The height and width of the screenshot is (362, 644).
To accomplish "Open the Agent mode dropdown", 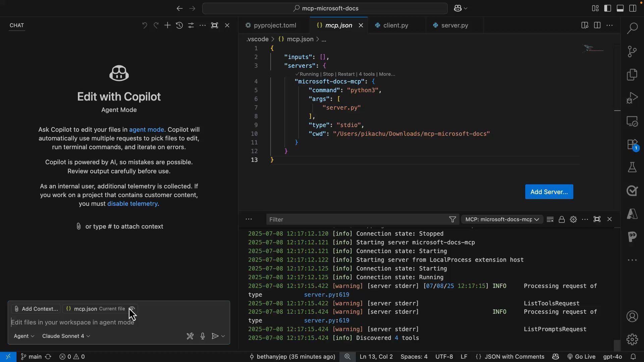I will click(x=24, y=336).
